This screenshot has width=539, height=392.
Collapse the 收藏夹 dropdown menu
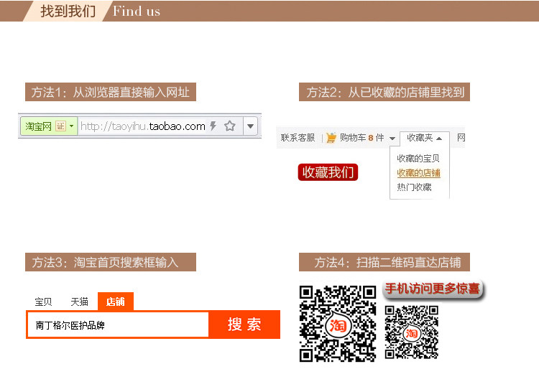tap(424, 138)
